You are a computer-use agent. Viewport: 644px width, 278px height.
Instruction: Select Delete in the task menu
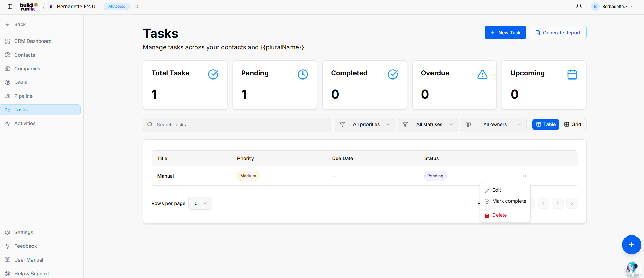[x=505, y=215]
